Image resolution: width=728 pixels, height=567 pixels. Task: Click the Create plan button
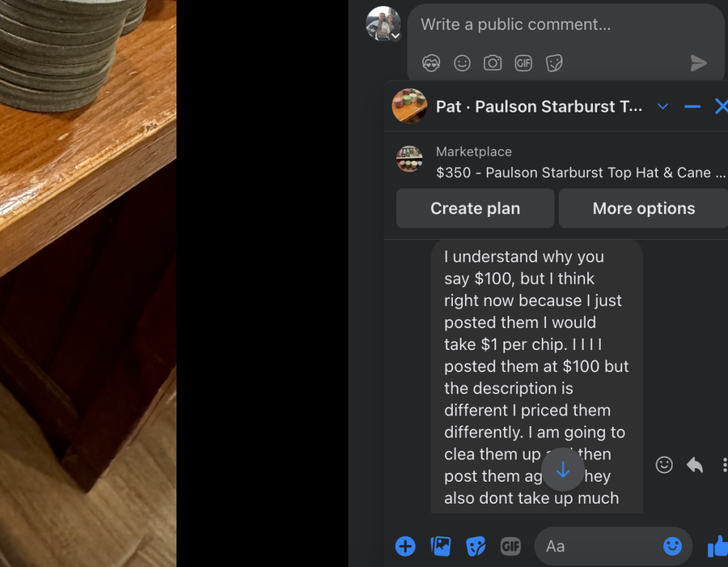(x=475, y=208)
